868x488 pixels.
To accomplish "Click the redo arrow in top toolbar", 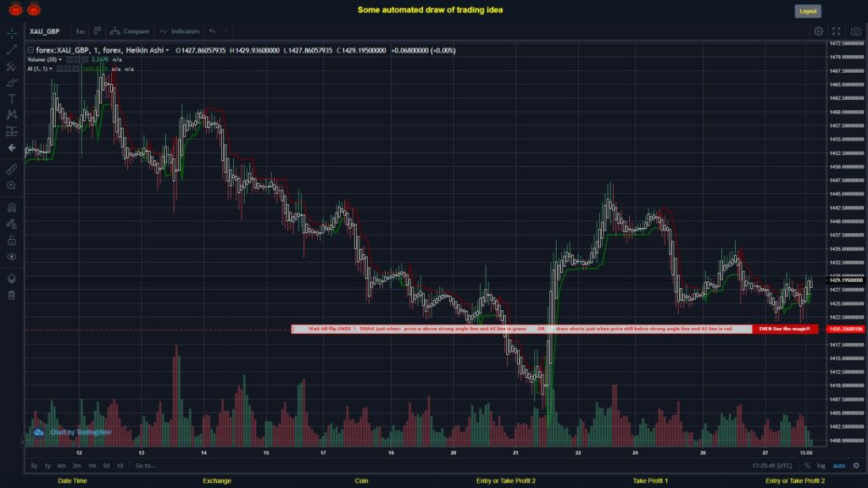I will click(225, 31).
